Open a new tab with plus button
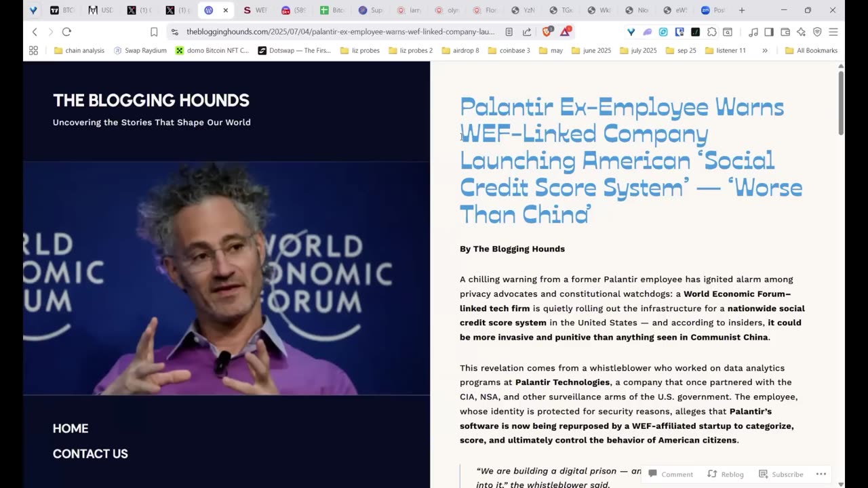The height and width of the screenshot is (488, 868). coord(742,10)
